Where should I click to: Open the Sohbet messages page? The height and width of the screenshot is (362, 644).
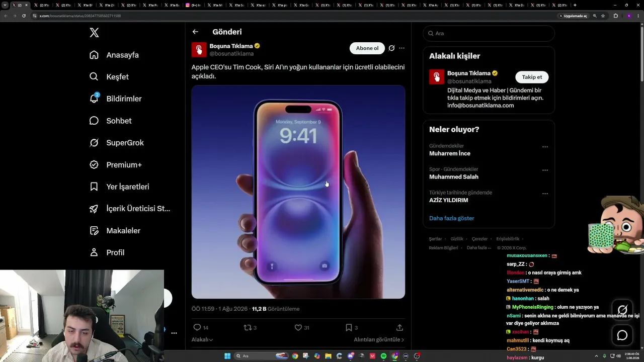110,121
